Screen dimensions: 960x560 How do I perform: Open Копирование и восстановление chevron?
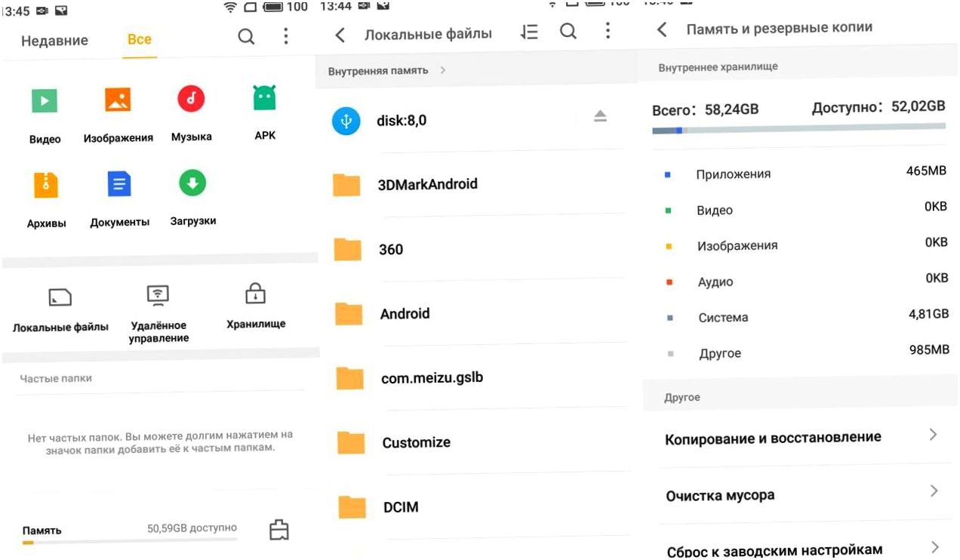point(934,435)
